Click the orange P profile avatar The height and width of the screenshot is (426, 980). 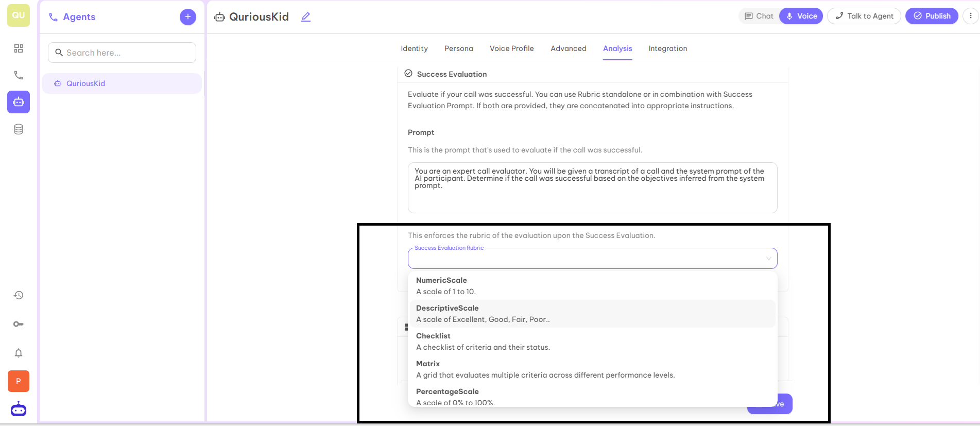19,381
